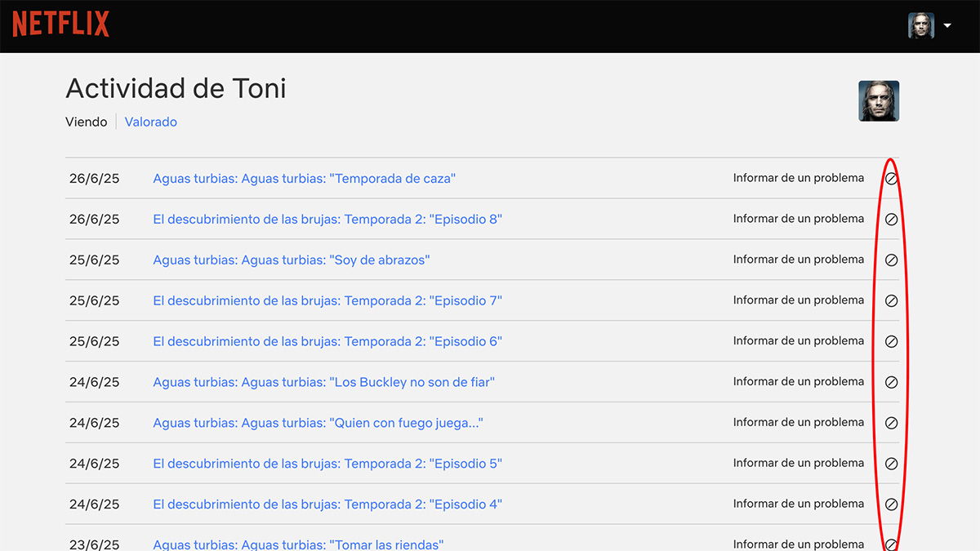Click the "Actividad de Toni" heading

(176, 88)
